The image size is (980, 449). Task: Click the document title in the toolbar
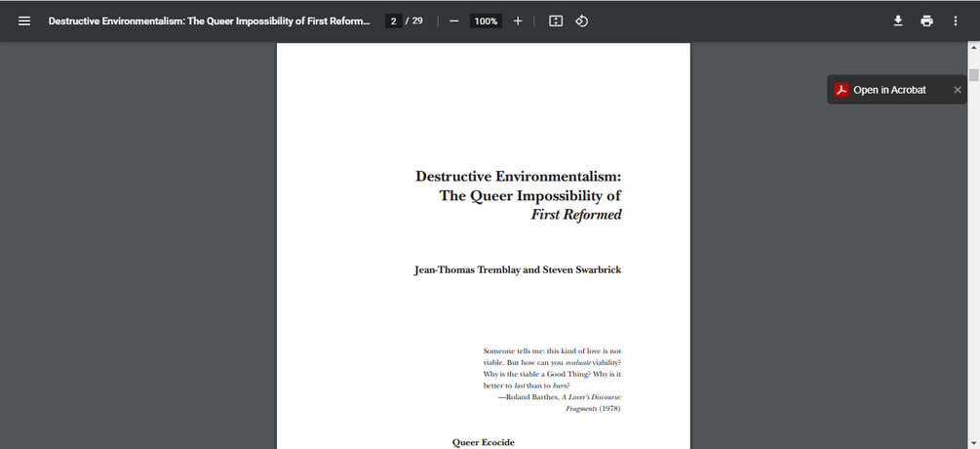tap(210, 21)
